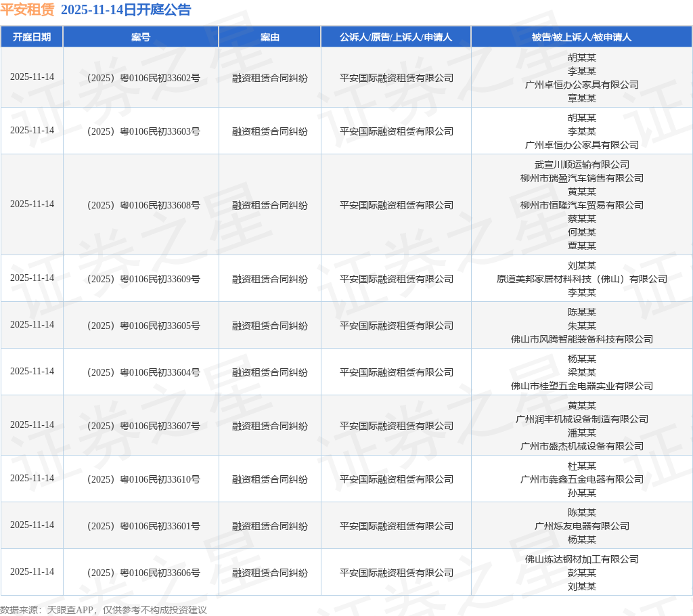Click defendant 佛山市桂塑五金电器实业有限公司
Screen dimensions: 693x616
tap(581, 386)
